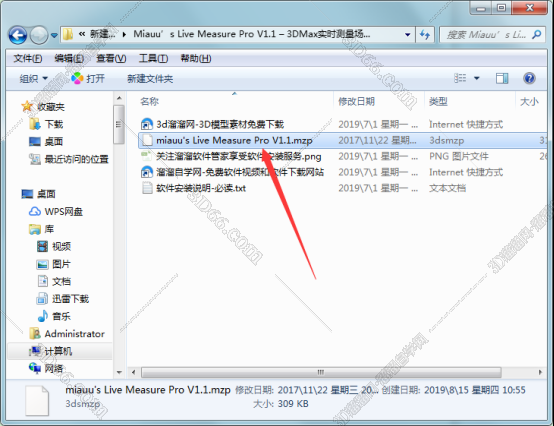This screenshot has height=426, width=554.
Task: Click modified date of 软件安装说明 row
Action: pyautogui.click(x=378, y=188)
